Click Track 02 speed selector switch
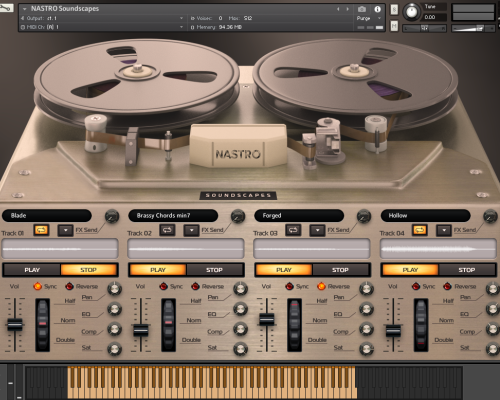500x400 pixels. [169, 325]
